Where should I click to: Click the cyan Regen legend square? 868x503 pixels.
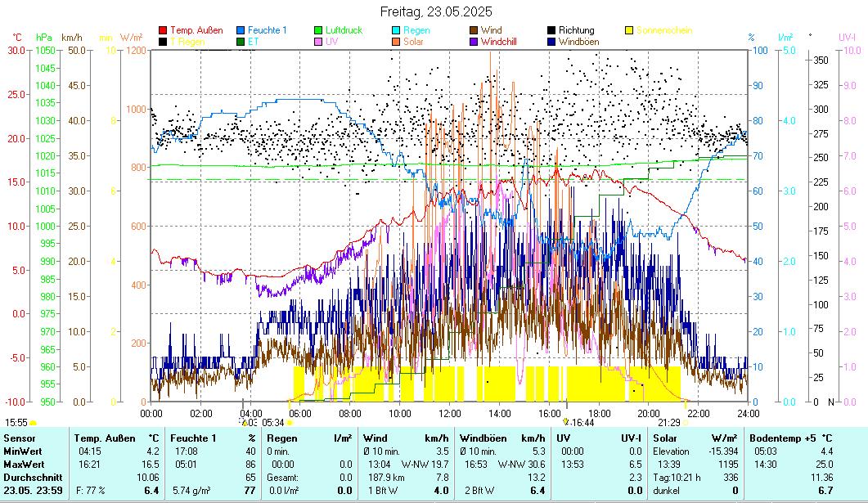click(397, 30)
